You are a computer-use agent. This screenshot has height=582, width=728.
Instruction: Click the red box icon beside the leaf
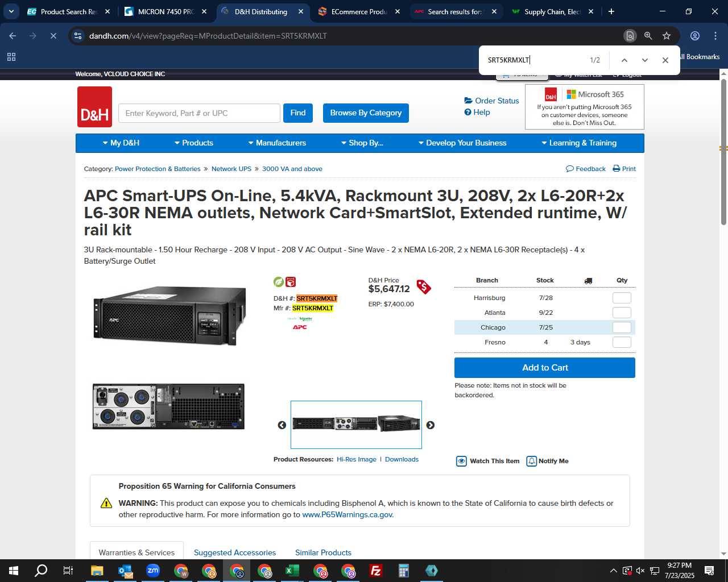(x=291, y=282)
